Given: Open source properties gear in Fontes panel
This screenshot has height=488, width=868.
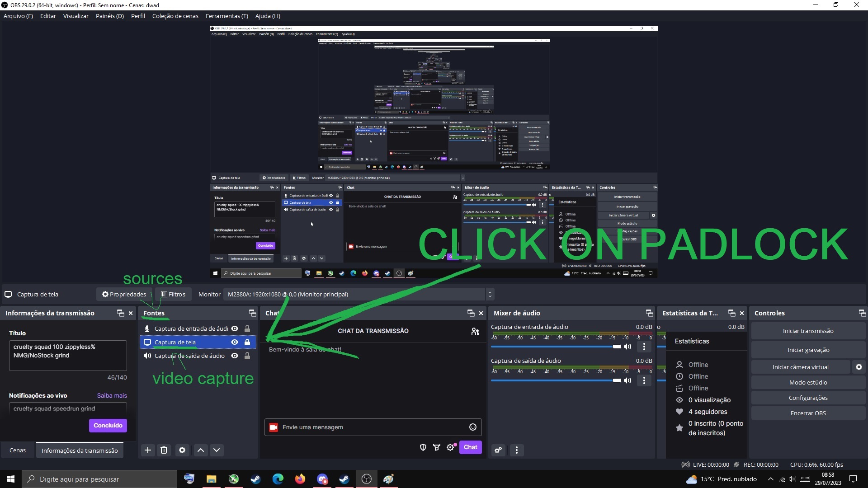Looking at the screenshot, I should coord(182,450).
